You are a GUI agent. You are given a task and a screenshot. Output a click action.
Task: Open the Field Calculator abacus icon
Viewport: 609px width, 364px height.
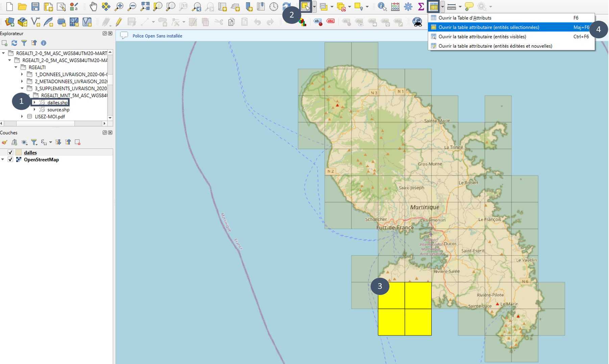click(x=395, y=6)
